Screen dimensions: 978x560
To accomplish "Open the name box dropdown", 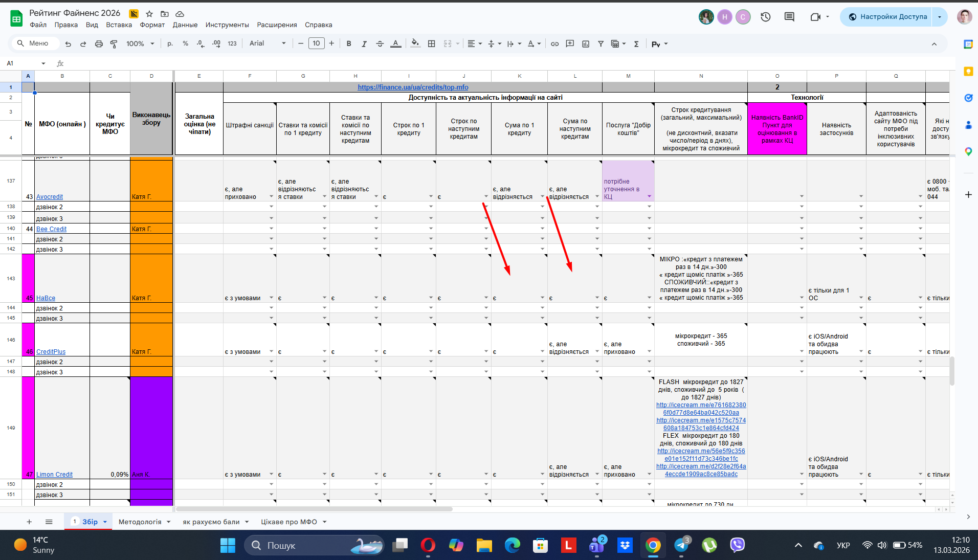I will tap(43, 63).
